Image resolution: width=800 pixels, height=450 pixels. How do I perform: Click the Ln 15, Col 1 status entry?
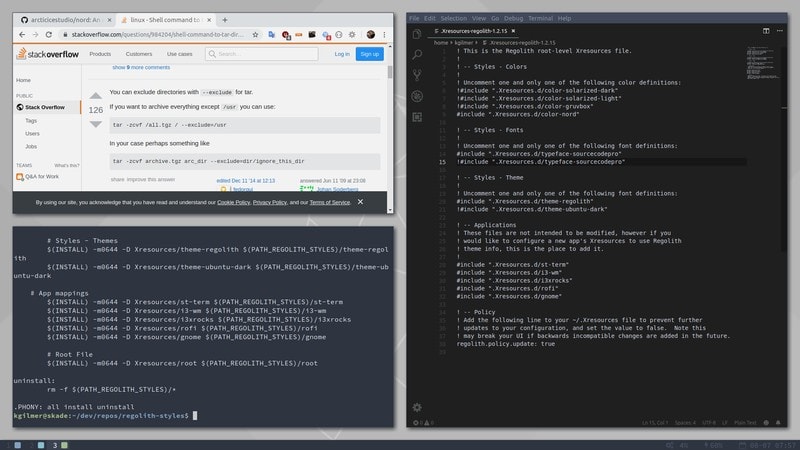pyautogui.click(x=654, y=422)
